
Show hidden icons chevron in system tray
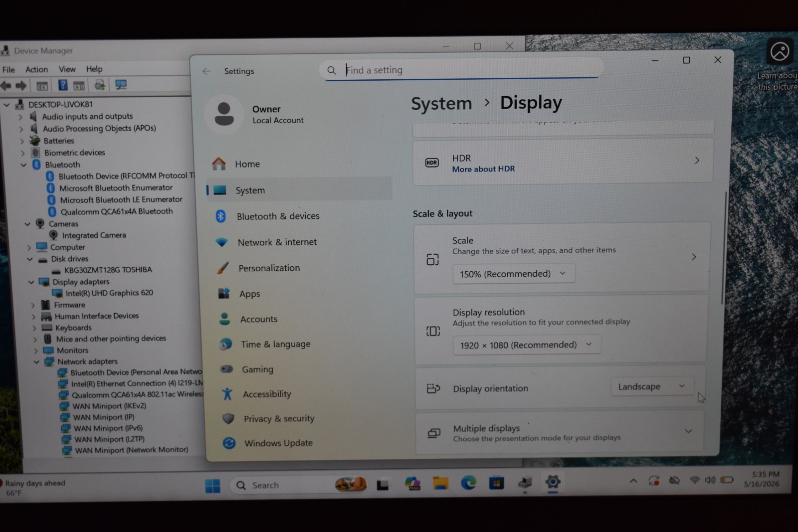pyautogui.click(x=633, y=481)
